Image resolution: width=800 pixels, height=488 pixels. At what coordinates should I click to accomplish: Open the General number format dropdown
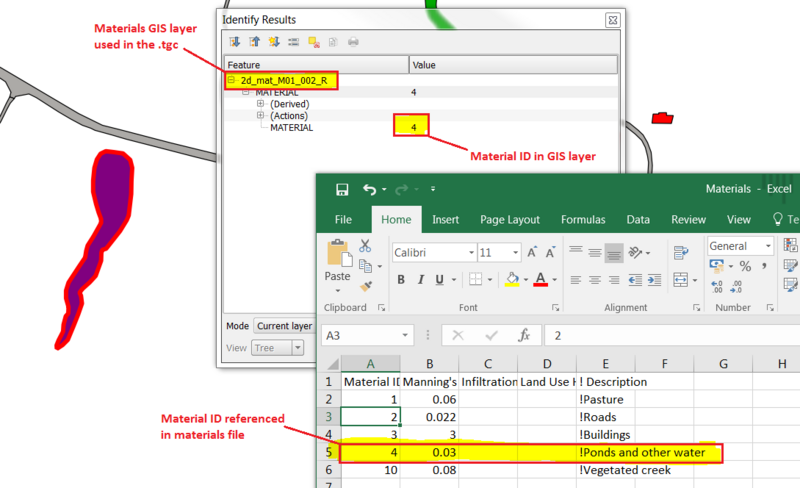pos(768,246)
